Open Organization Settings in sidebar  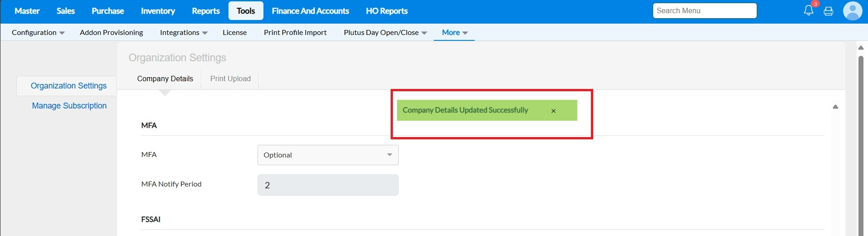click(x=69, y=86)
